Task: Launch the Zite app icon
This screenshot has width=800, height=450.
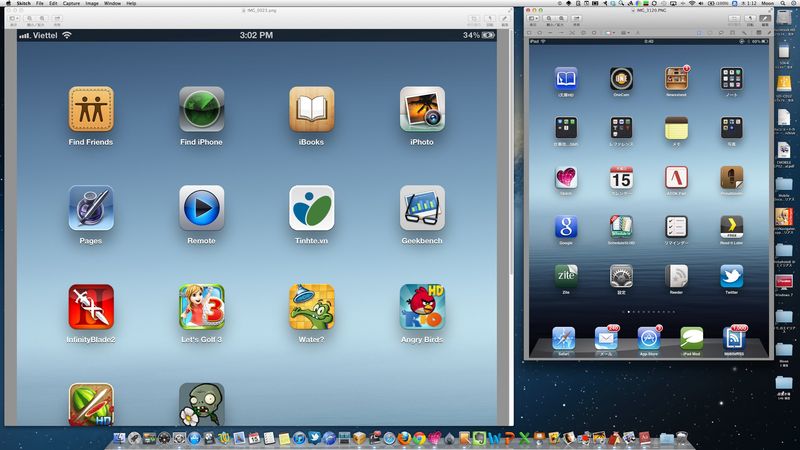Action: pyautogui.click(x=566, y=276)
